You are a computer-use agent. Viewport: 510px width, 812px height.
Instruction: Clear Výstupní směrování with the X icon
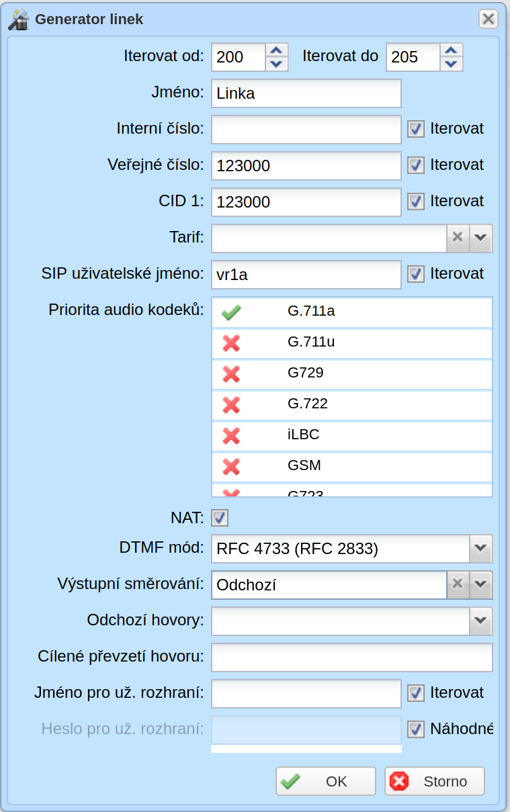(458, 584)
